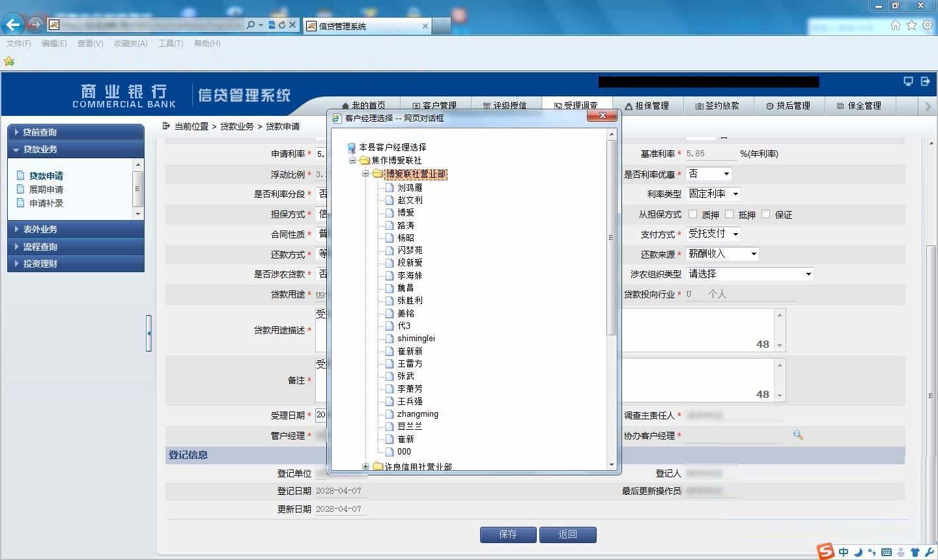Image resolution: width=938 pixels, height=560 pixels.
Task: Toggle the IME half/full-width moon icon
Action: click(859, 552)
